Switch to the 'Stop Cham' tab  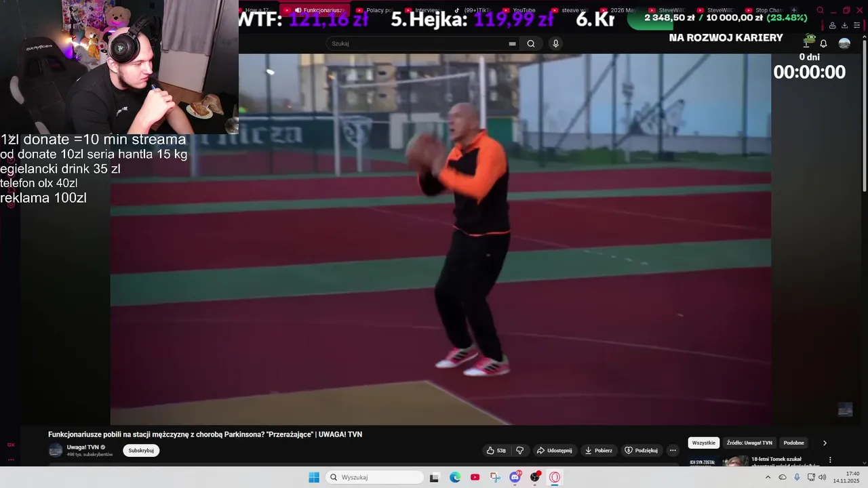764,10
